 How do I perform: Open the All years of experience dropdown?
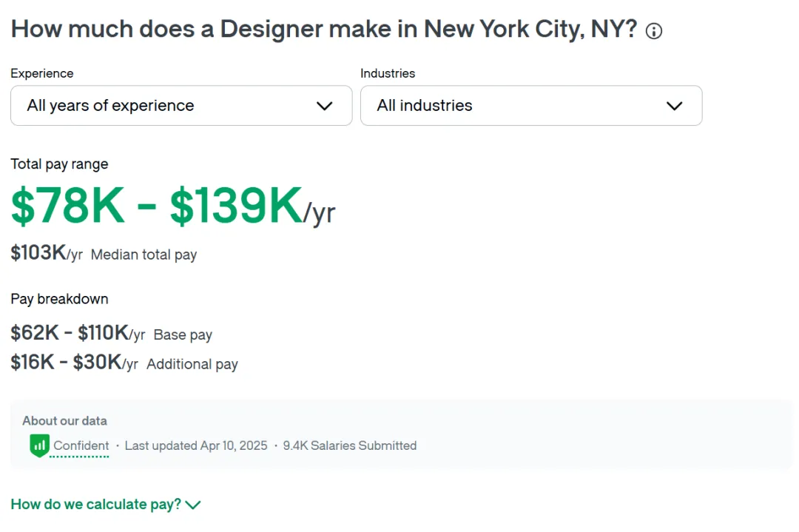pyautogui.click(x=181, y=106)
